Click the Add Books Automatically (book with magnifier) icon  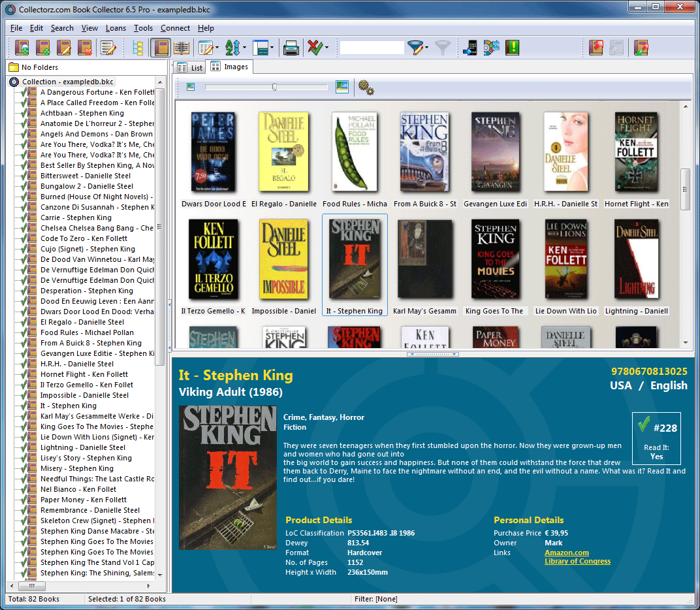point(22,47)
